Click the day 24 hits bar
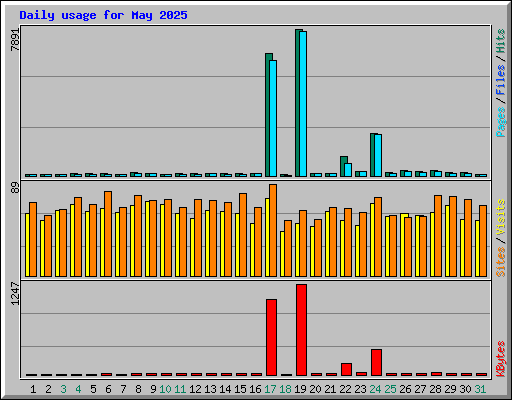Viewport: 512px width, 400px height. tap(373, 155)
